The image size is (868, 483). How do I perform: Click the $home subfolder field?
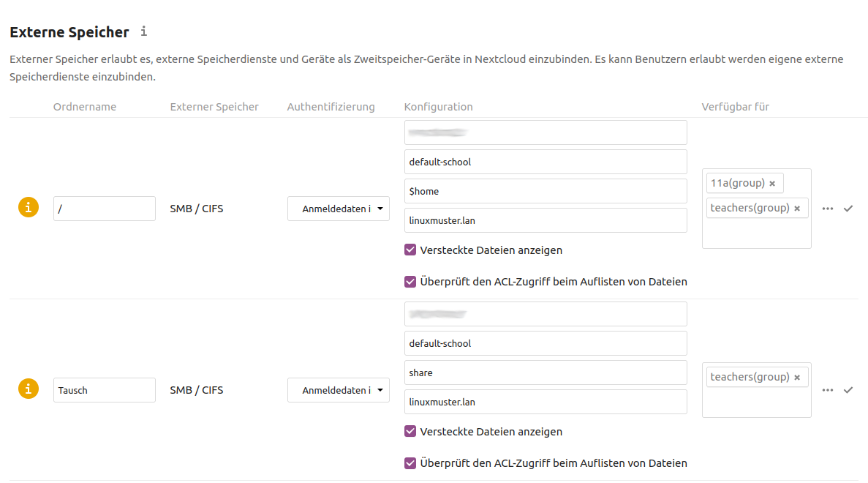(546, 191)
